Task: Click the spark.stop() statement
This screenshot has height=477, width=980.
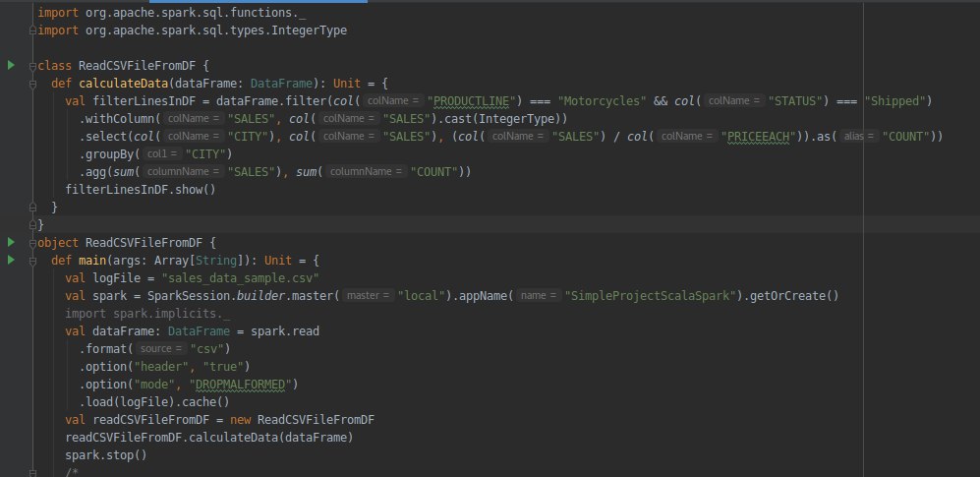Action: point(106,455)
